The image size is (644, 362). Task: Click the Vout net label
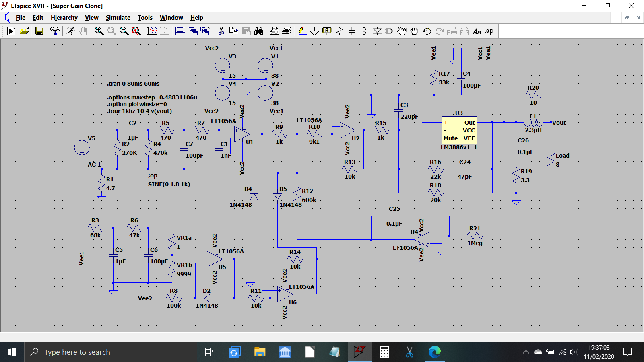(559, 123)
